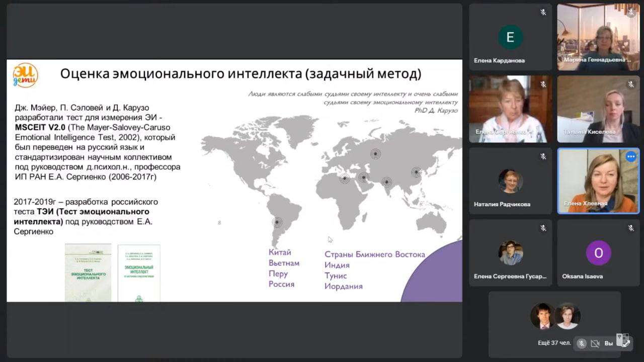This screenshot has height=362, width=644.
Task: Click name label 'Татьяна Киселева'
Action: [x=590, y=132]
